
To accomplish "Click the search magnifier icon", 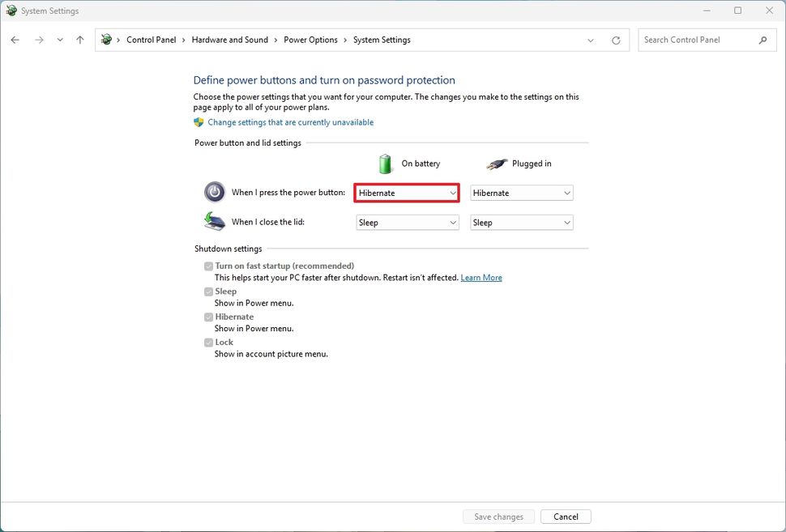I will coord(763,39).
